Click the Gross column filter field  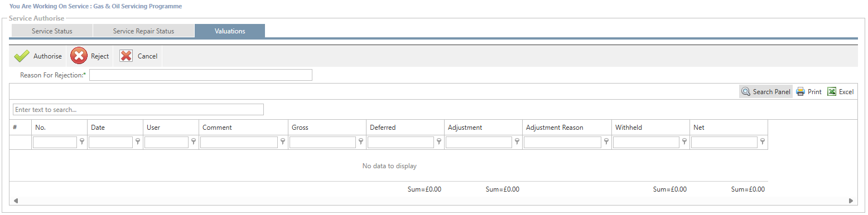[322, 143]
